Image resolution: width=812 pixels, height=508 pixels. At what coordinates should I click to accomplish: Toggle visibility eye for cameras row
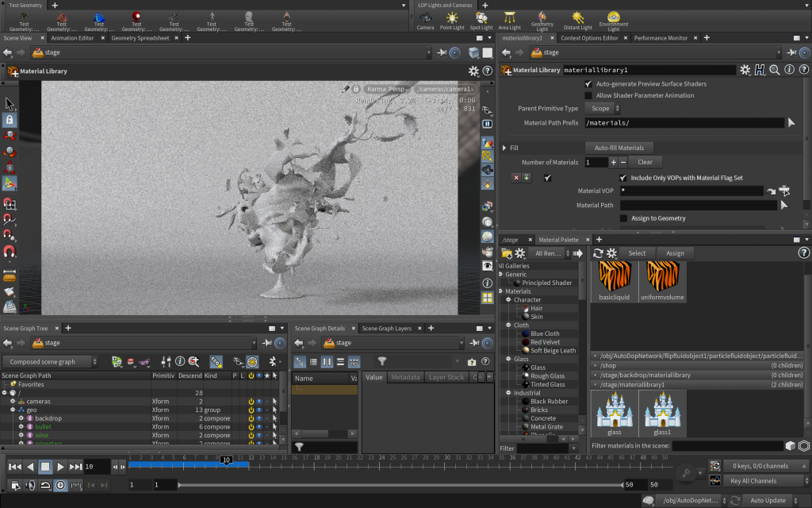(x=259, y=401)
